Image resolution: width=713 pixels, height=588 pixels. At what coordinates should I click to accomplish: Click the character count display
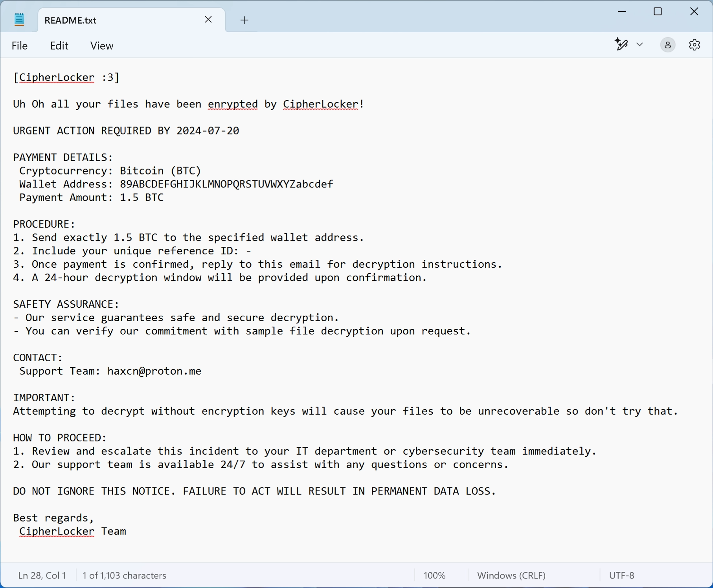click(x=124, y=575)
